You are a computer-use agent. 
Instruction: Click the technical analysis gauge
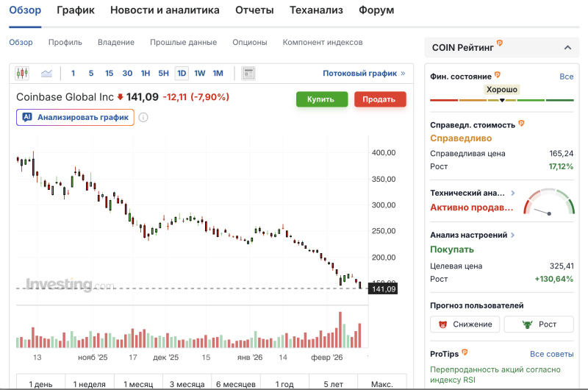click(549, 202)
